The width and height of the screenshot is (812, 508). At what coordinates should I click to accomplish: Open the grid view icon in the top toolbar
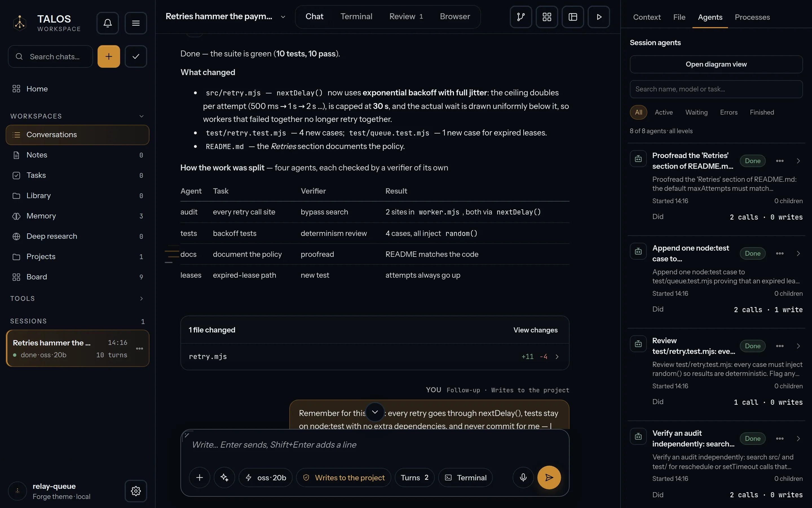tap(547, 17)
